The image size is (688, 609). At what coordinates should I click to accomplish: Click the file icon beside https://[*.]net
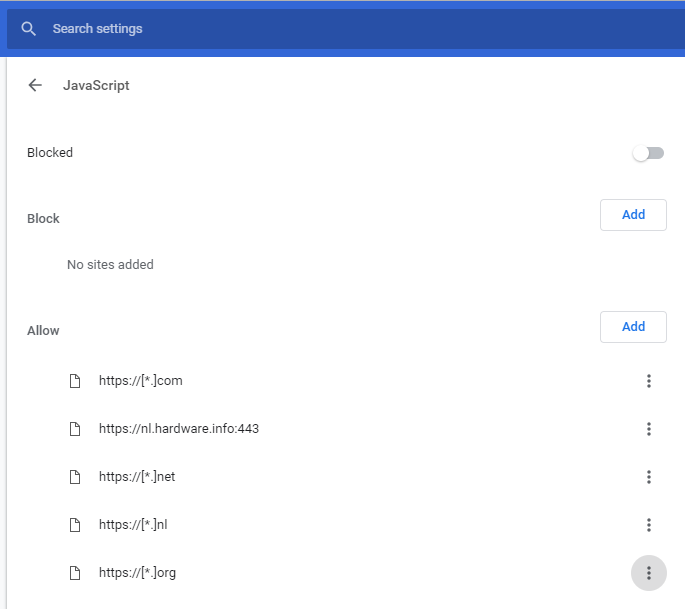(x=74, y=477)
